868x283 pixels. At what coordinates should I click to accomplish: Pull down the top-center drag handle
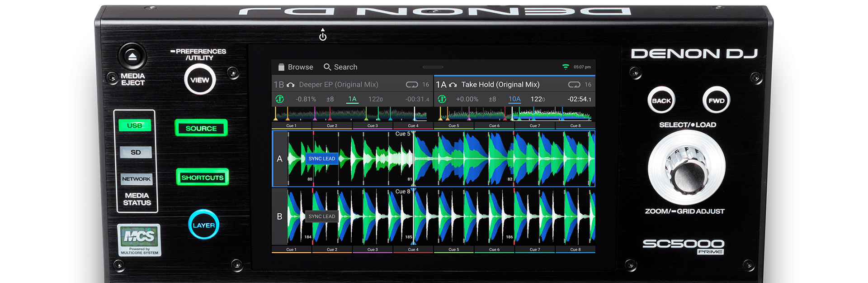click(x=433, y=67)
